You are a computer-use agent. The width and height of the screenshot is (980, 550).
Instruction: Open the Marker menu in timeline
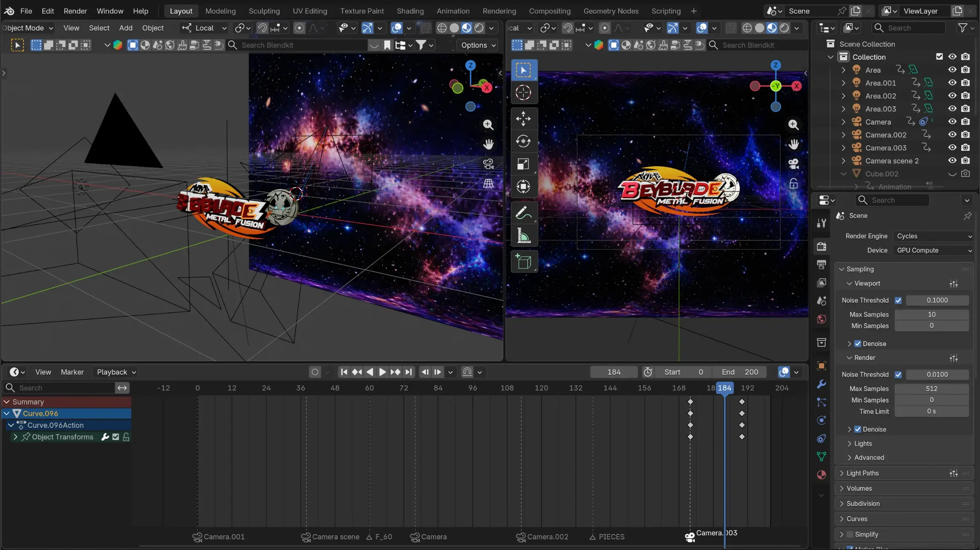pos(72,372)
